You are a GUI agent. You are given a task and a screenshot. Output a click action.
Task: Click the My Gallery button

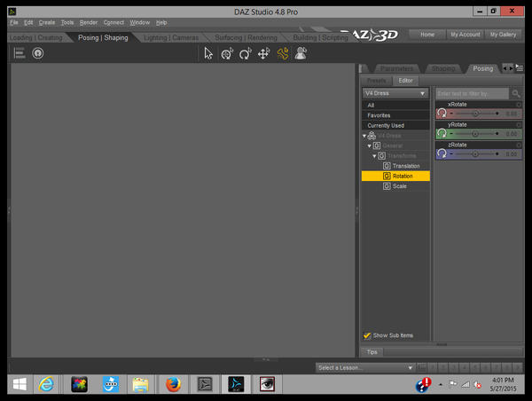coord(503,35)
